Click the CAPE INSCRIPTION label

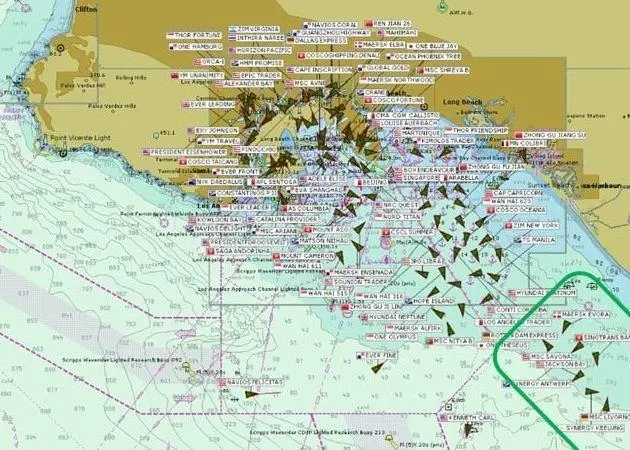(319, 70)
